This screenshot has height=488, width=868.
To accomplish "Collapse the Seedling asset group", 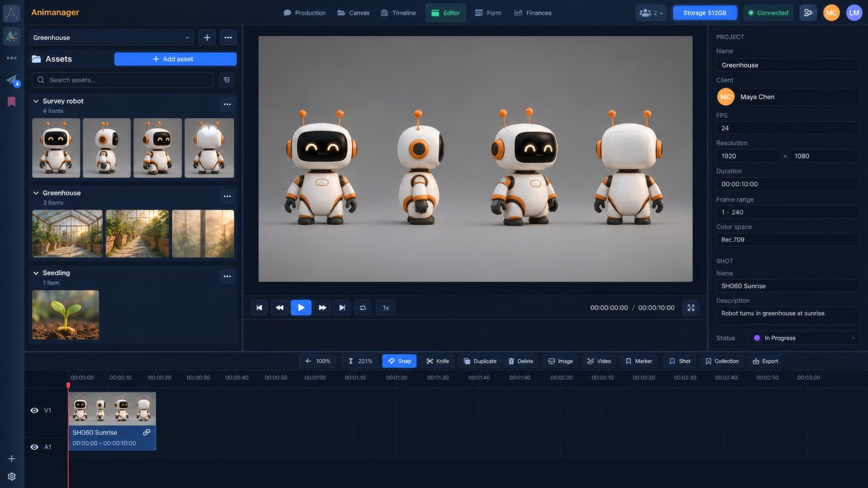I will coord(36,273).
